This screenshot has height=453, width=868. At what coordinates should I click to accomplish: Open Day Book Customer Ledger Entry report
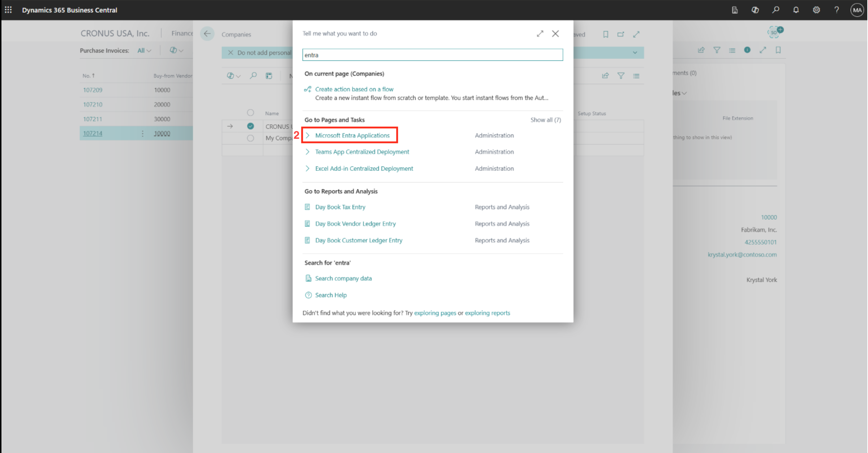pos(358,240)
